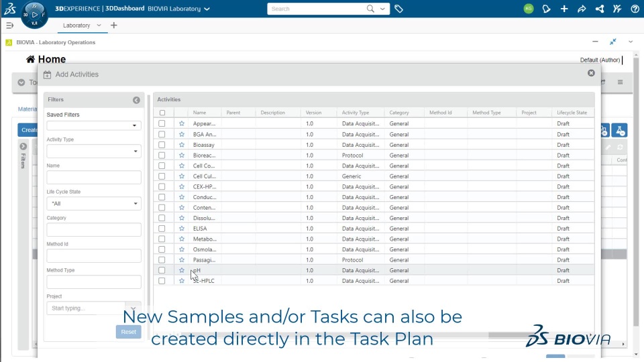The image size is (644, 362).
Task: Check the Passagi... activity row
Action: click(162, 260)
